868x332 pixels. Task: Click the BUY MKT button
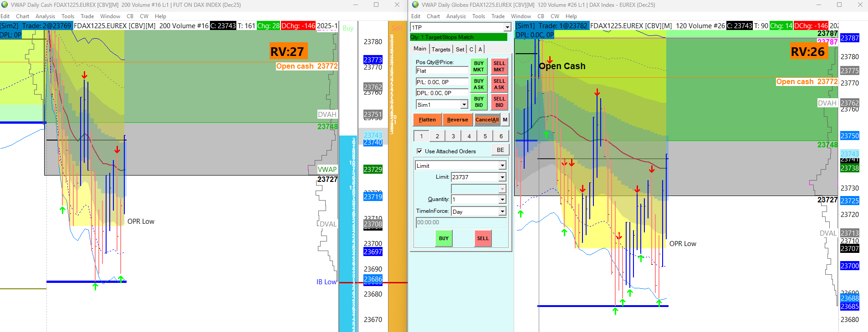479,66
